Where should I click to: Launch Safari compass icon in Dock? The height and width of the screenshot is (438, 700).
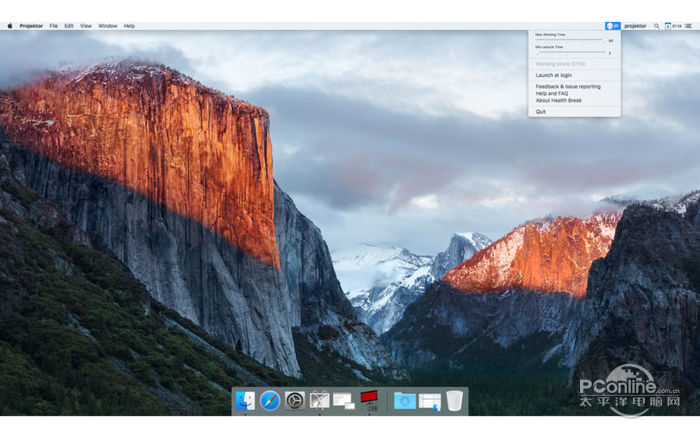(x=270, y=400)
